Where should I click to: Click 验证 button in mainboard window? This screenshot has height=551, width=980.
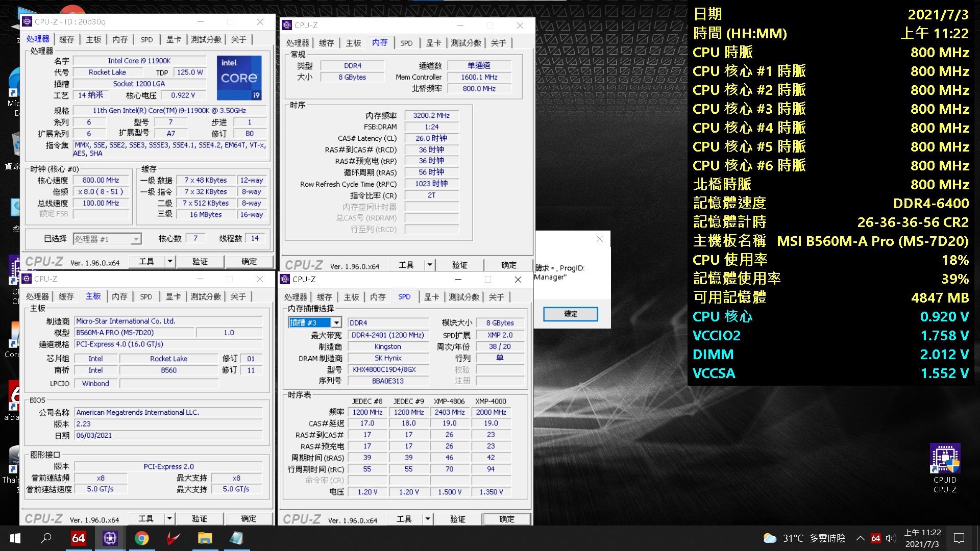pos(199,519)
